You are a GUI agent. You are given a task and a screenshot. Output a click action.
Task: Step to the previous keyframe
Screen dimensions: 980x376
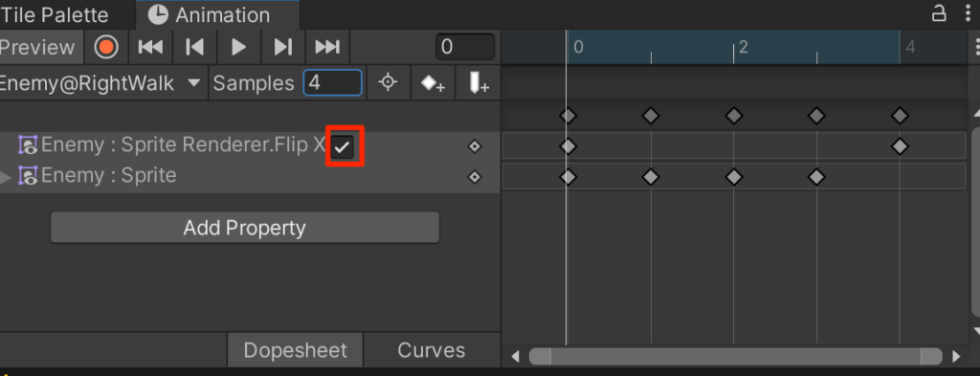(194, 47)
